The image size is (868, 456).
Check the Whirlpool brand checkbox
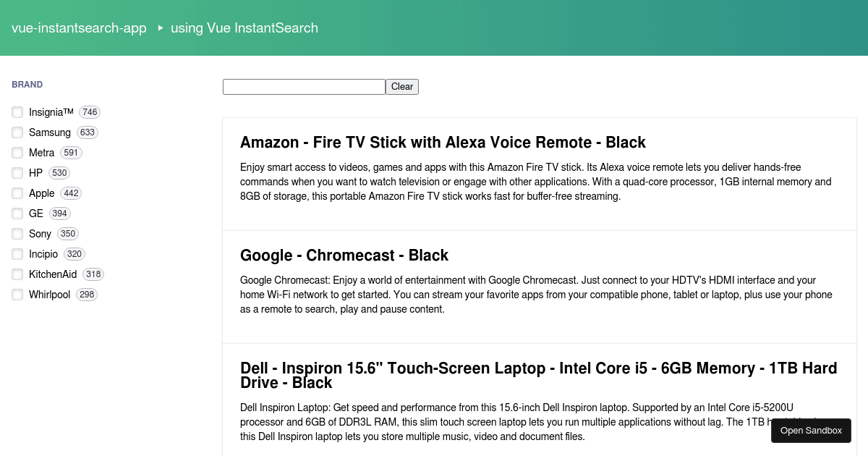click(17, 295)
